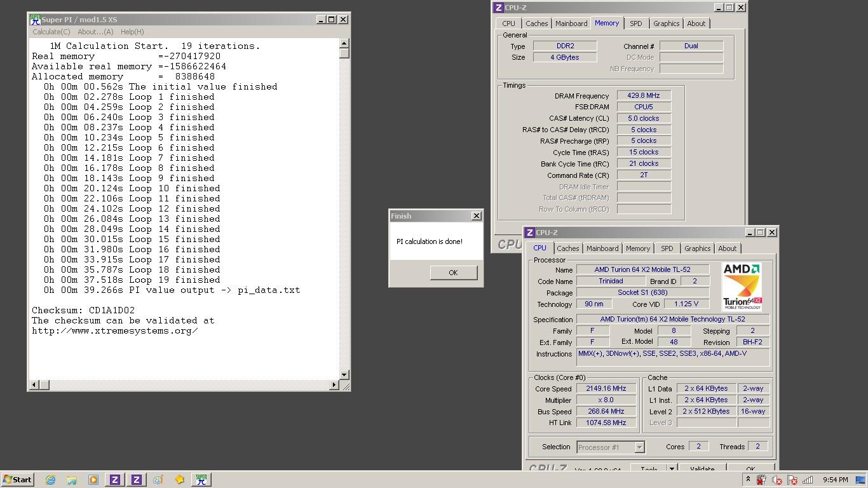Close the Finish dialog with X
The image size is (868, 488).
coord(476,216)
